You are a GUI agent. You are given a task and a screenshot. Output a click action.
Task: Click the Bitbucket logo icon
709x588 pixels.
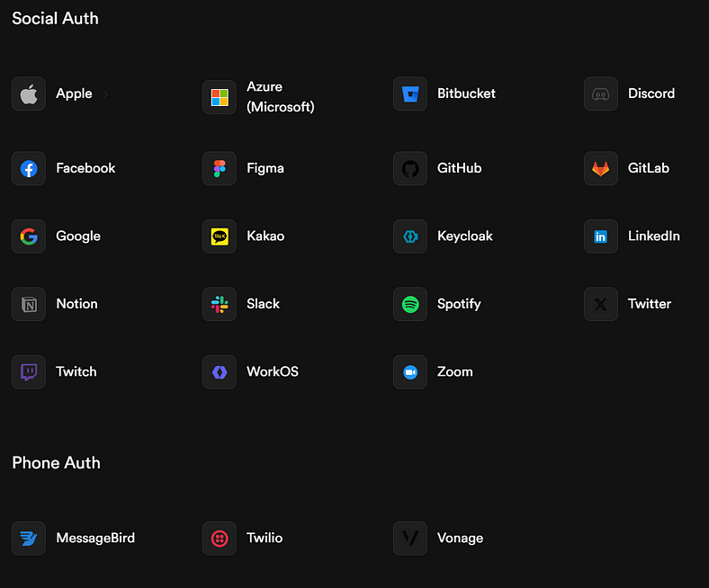pyautogui.click(x=410, y=94)
